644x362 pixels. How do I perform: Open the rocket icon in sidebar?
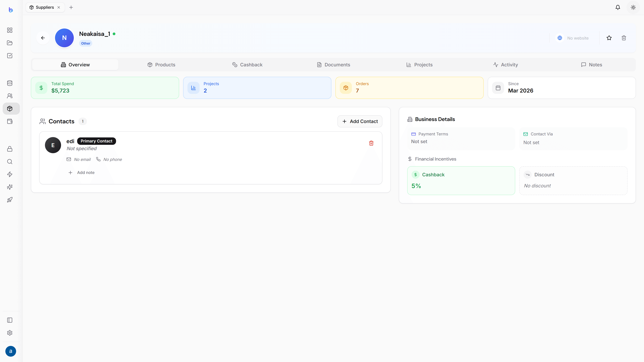pyautogui.click(x=10, y=200)
